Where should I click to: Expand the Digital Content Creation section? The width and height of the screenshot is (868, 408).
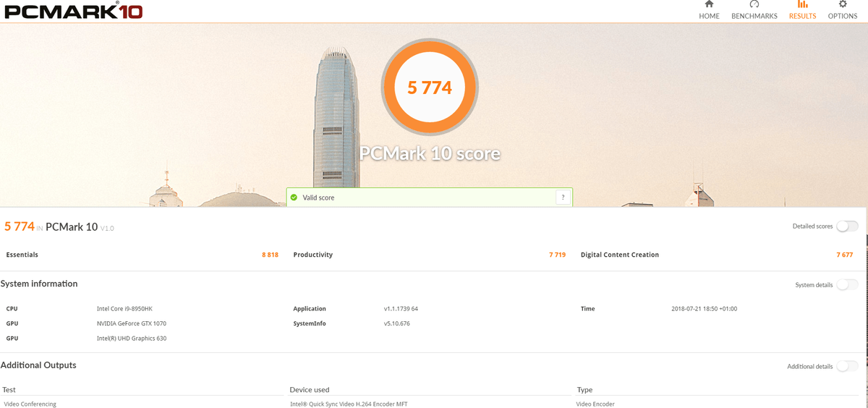[x=619, y=255]
